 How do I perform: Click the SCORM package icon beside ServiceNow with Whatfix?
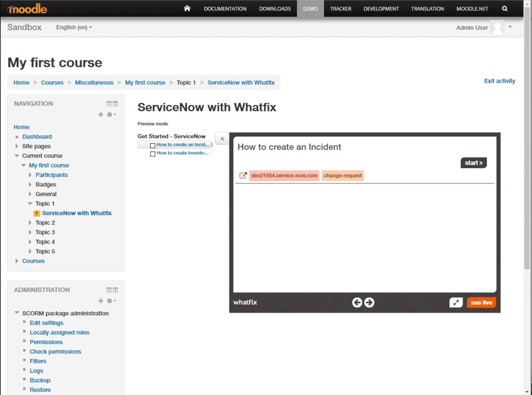point(37,213)
